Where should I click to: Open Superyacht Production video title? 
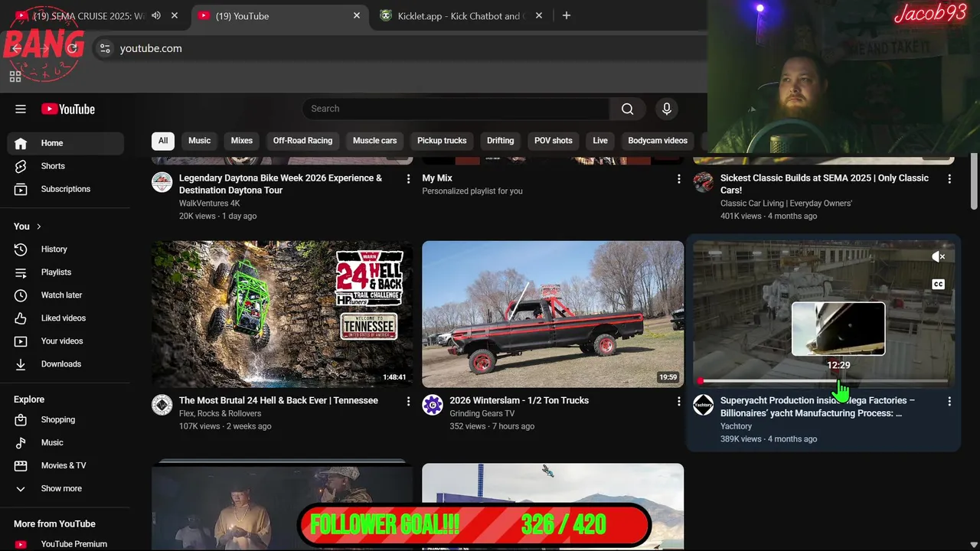pyautogui.click(x=818, y=407)
